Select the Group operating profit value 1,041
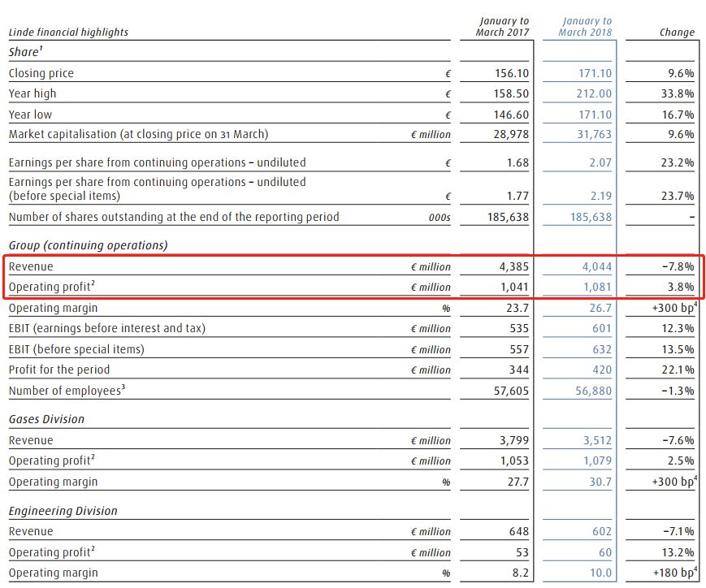The width and height of the screenshot is (706, 588). (x=514, y=287)
